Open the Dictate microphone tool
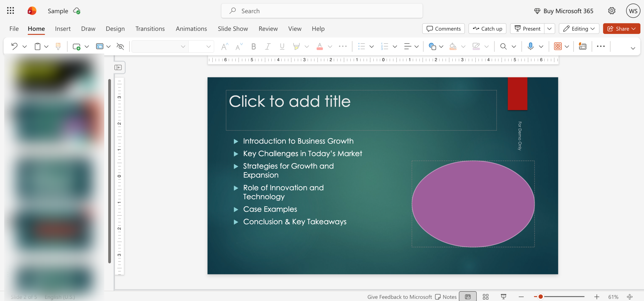Viewport: 644px width, 301px height. 530,46
